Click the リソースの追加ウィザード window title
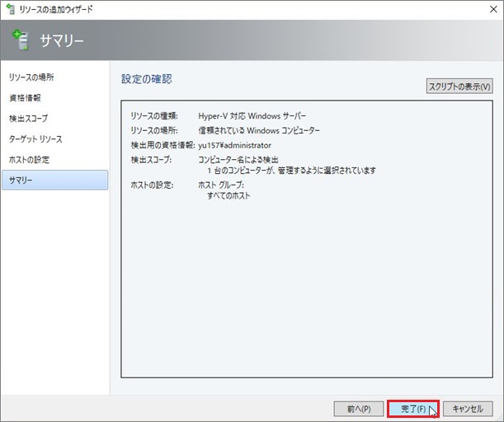504x422 pixels. coord(56,9)
